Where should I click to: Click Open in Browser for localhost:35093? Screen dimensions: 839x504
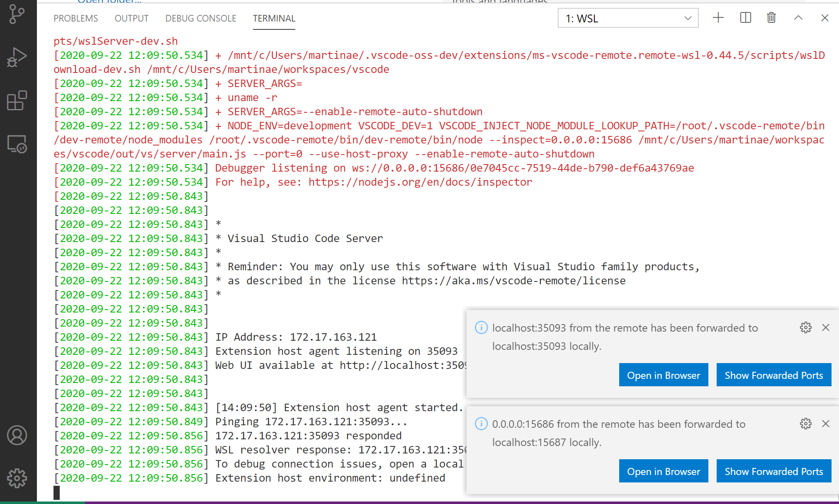pos(663,375)
